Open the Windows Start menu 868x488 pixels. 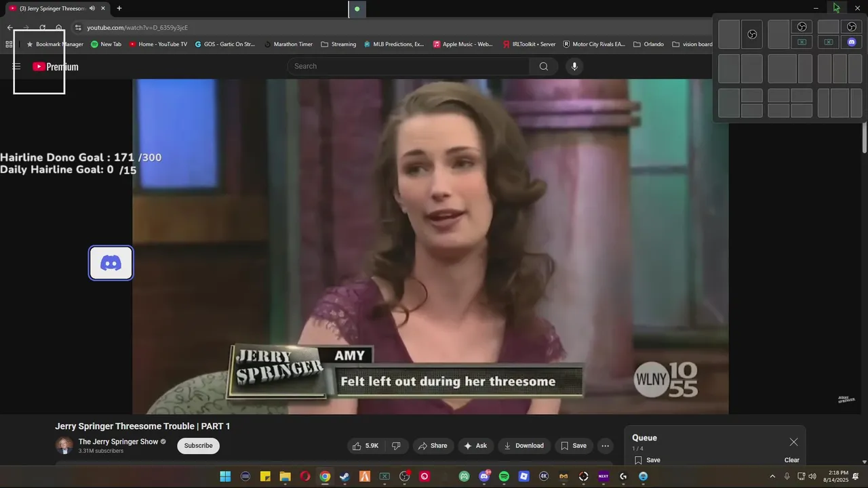point(225,476)
